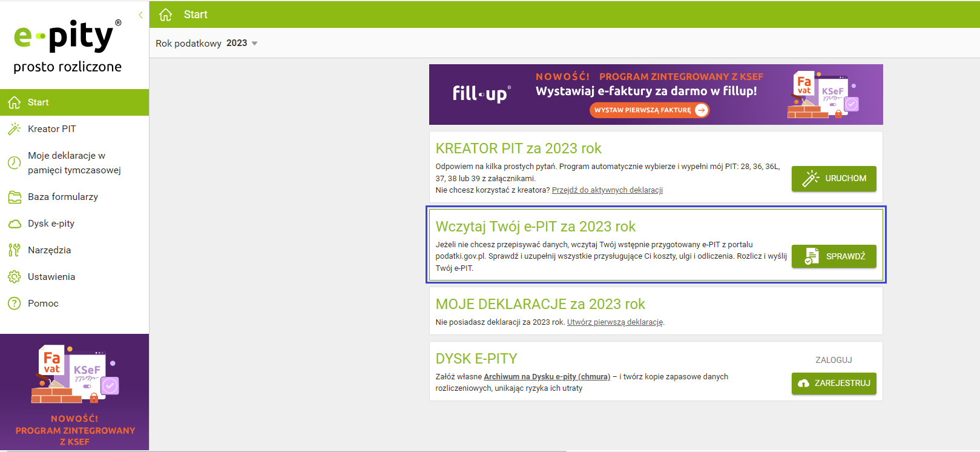Open Kreator PIT from the sidebar
Viewport: 980px width, 452px height.
(x=51, y=129)
